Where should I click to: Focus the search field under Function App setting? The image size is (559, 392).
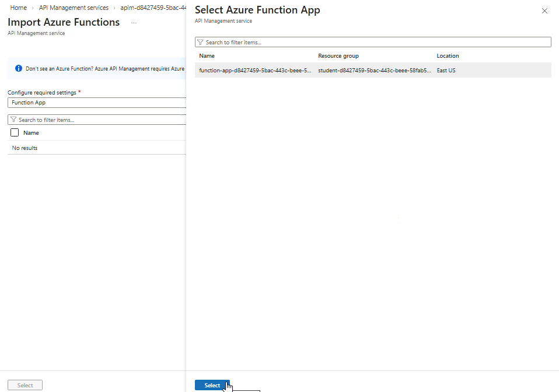point(99,120)
